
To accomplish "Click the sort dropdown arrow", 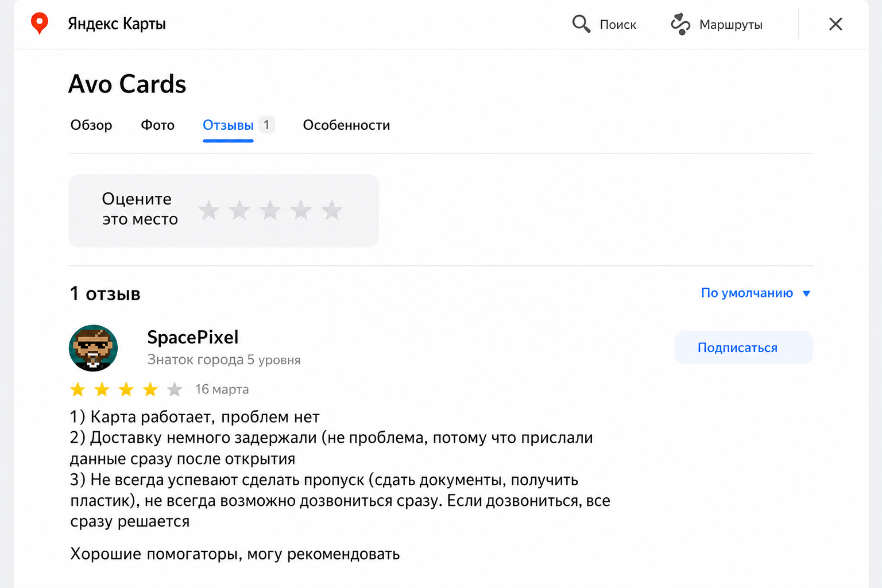I will tap(806, 293).
